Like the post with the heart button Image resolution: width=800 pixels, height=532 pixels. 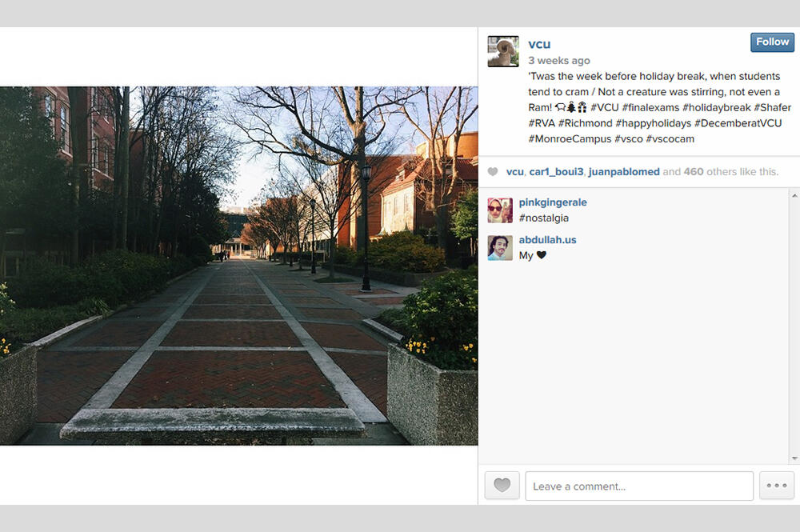(x=502, y=486)
